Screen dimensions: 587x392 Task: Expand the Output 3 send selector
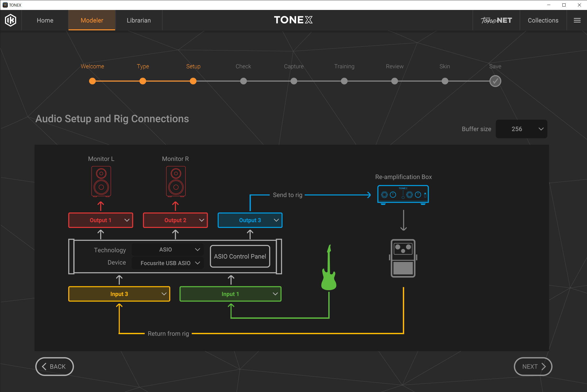pos(250,220)
